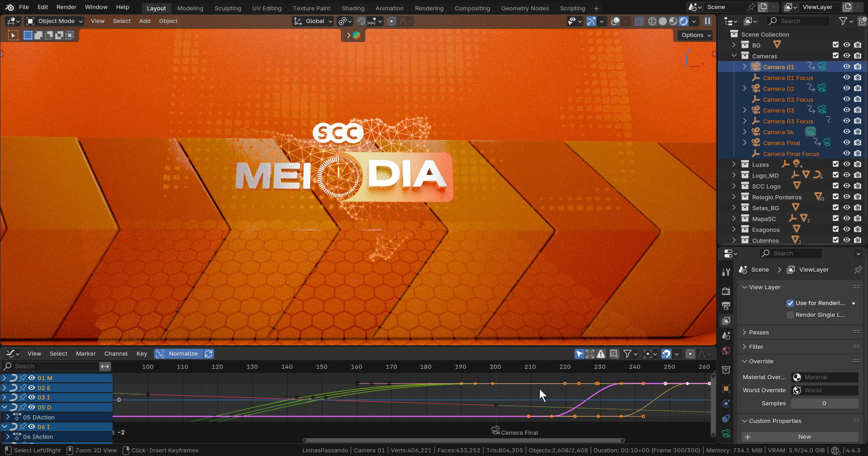Switch viewport to rendered shading

click(684, 21)
